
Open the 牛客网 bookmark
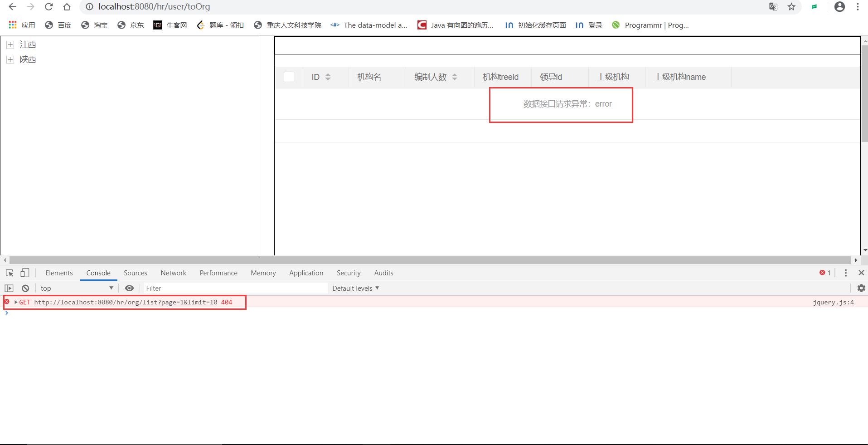click(x=170, y=25)
